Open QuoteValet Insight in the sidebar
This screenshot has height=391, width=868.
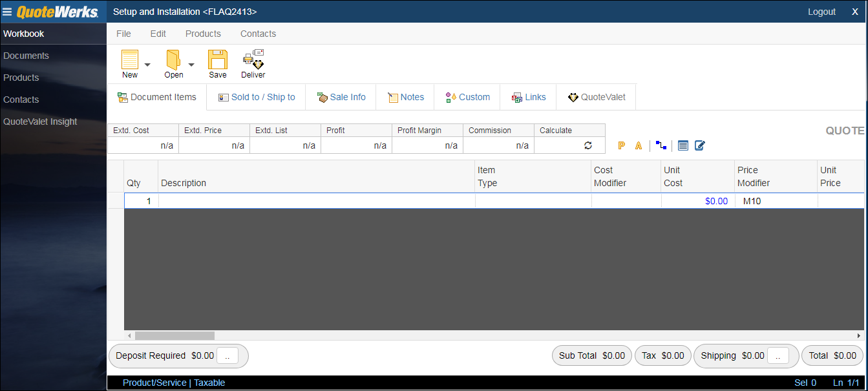[40, 122]
